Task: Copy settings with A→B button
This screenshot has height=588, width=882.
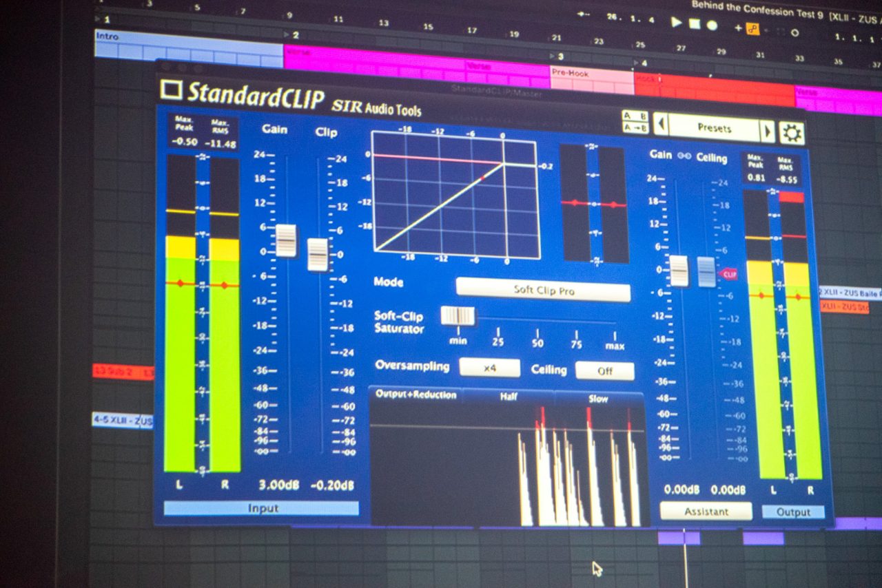Action: [x=635, y=127]
